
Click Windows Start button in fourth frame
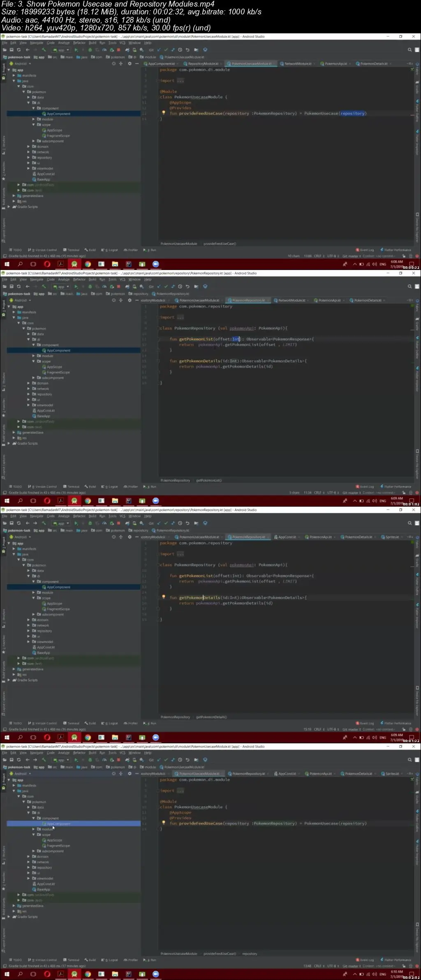(7, 974)
